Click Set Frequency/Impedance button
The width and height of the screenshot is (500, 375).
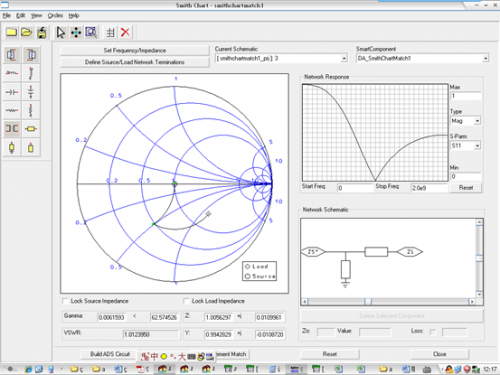(135, 50)
